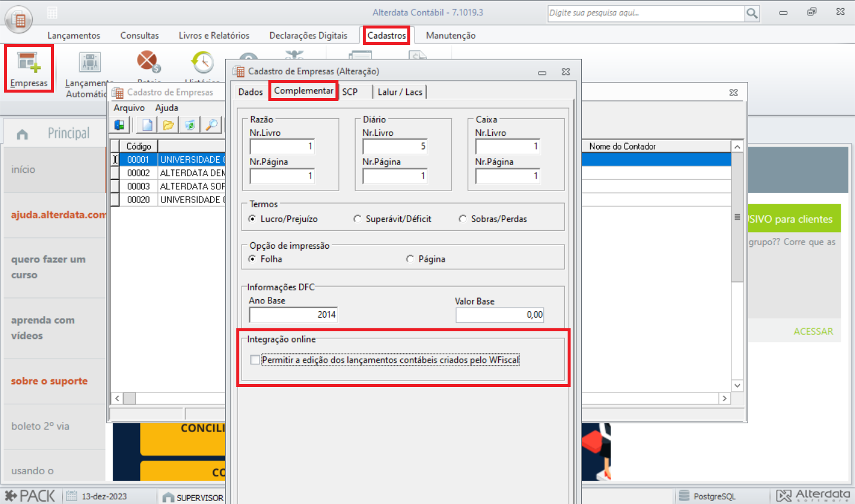This screenshot has width=855, height=504.
Task: Open the Livros e Relatórios ribbon tab
Action: pyautogui.click(x=214, y=36)
